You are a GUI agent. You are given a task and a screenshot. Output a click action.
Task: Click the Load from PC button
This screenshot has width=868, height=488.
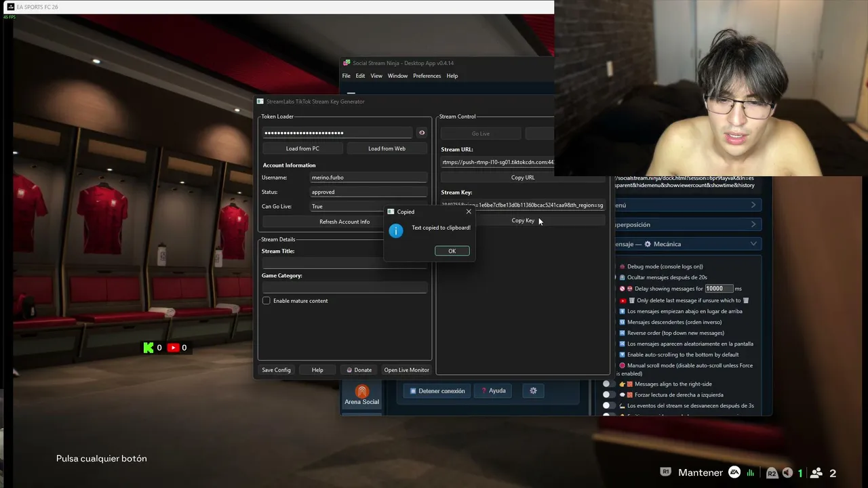click(x=302, y=148)
